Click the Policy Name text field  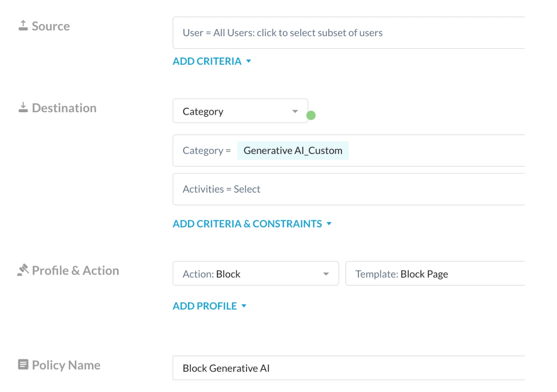349,368
